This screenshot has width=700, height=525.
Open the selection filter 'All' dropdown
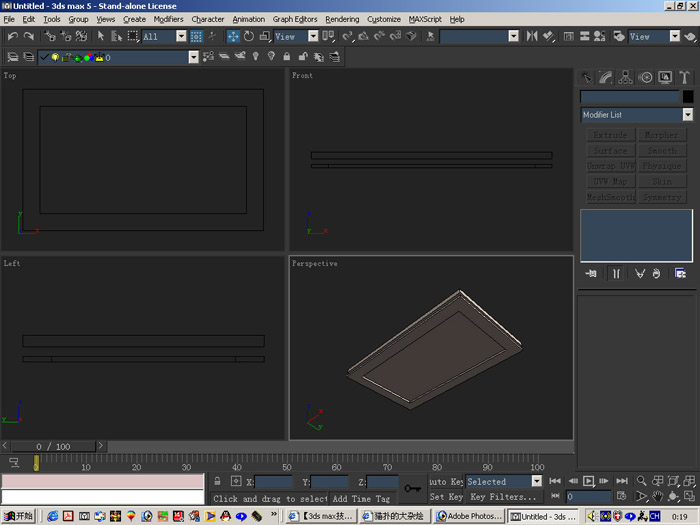183,36
